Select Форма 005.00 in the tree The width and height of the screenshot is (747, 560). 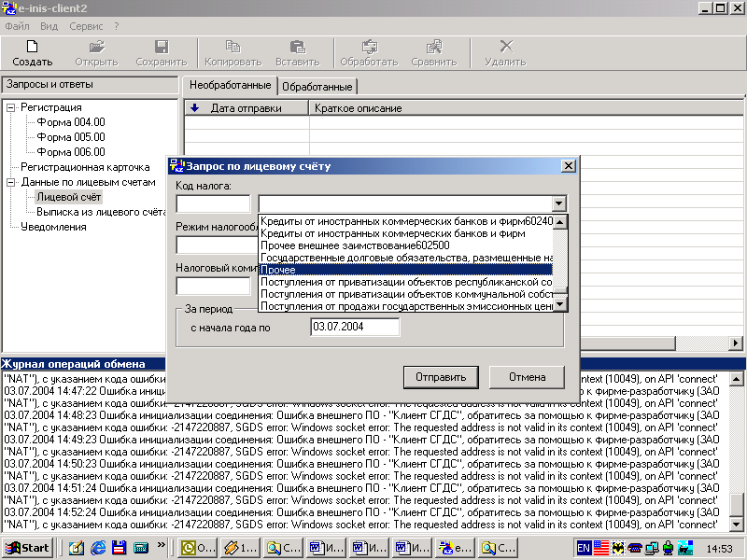pyautogui.click(x=71, y=137)
